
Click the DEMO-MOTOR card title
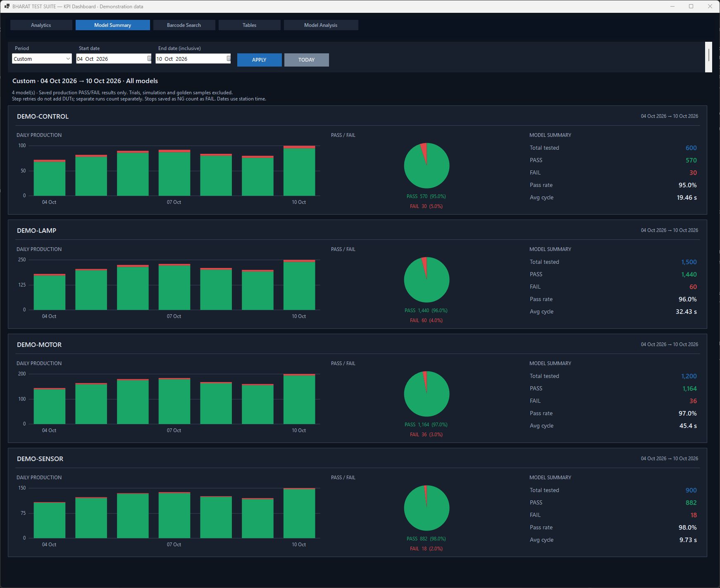[39, 345]
